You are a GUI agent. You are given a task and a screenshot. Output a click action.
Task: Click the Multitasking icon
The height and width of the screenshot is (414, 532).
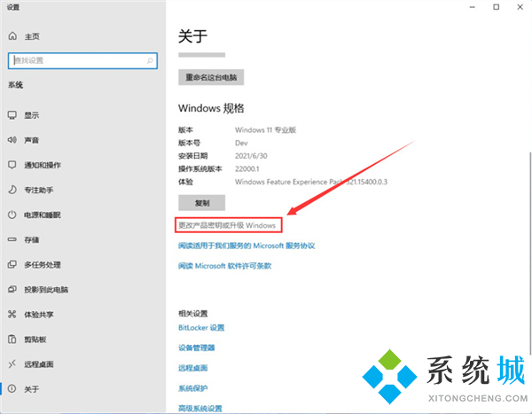pos(12,264)
